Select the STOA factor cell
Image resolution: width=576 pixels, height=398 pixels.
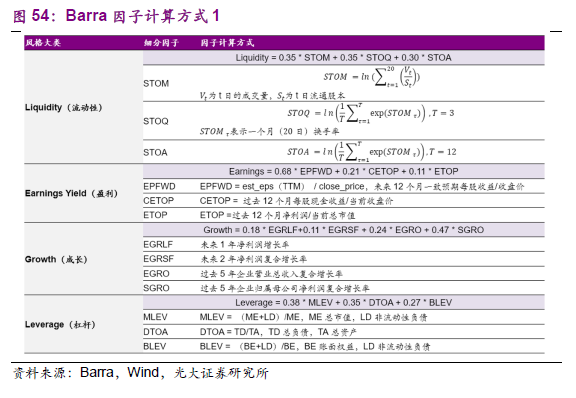coord(155,152)
